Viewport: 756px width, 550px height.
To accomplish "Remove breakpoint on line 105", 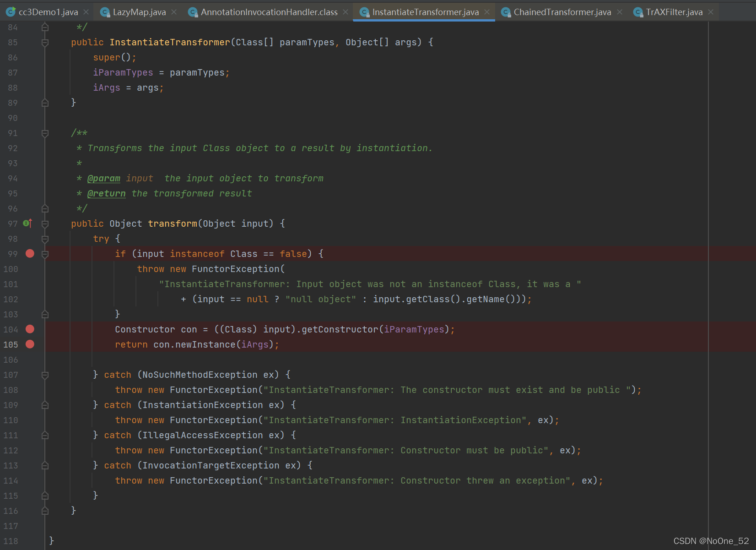I will [x=30, y=344].
